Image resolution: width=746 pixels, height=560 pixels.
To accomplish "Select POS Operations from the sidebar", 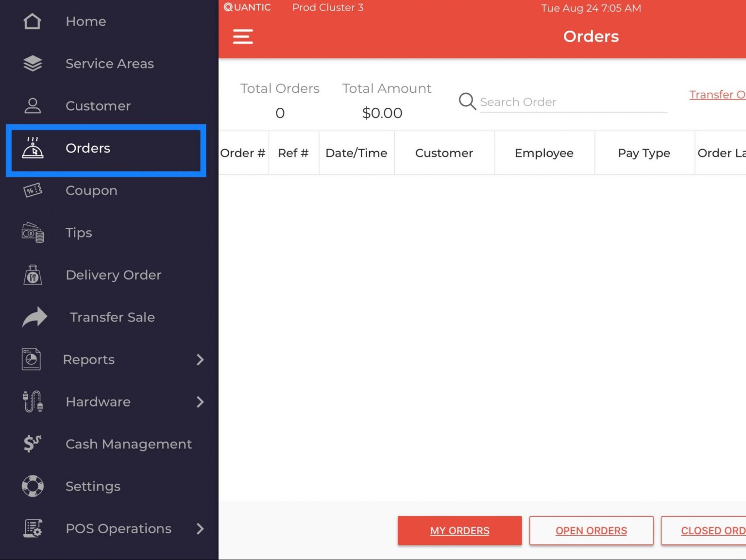I will [118, 528].
